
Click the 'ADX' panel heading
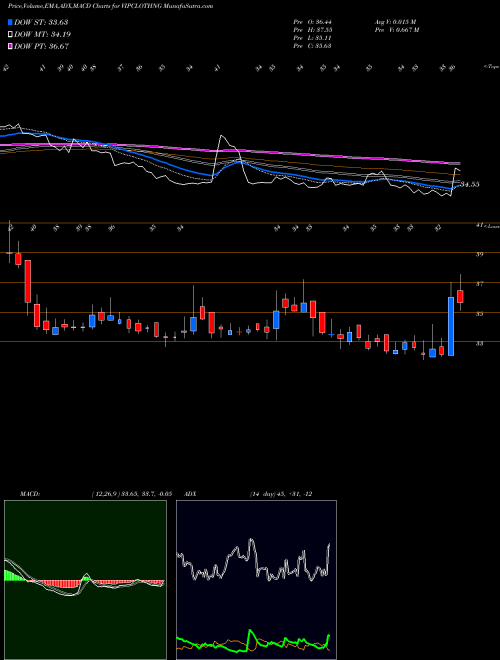click(190, 494)
